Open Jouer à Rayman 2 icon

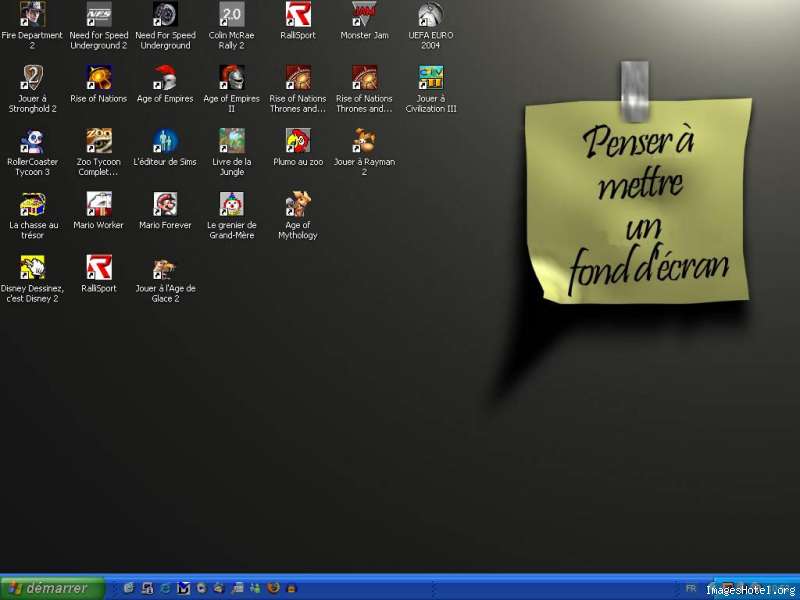coord(364,141)
